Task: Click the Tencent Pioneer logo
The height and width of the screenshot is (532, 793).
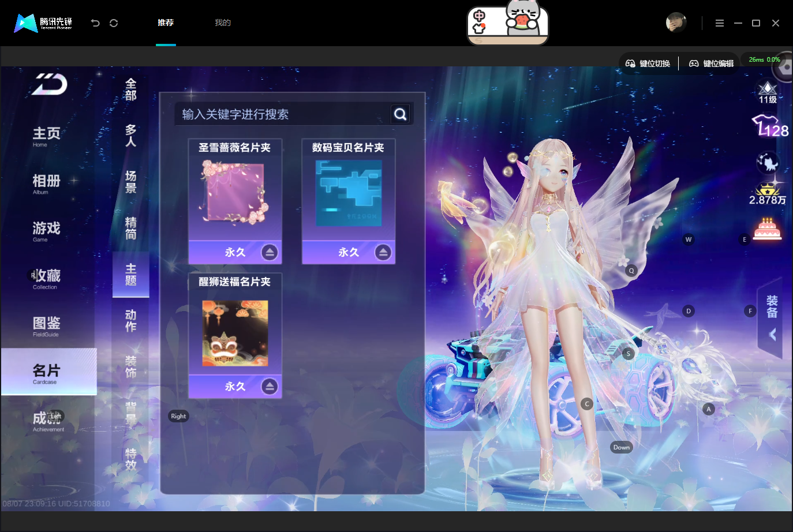Action: click(x=43, y=23)
